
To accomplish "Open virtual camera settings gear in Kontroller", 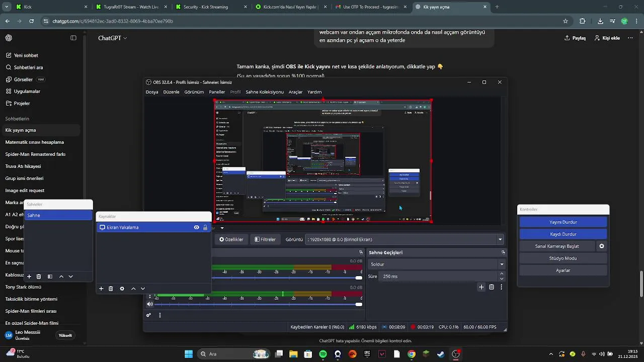I will coord(601,246).
